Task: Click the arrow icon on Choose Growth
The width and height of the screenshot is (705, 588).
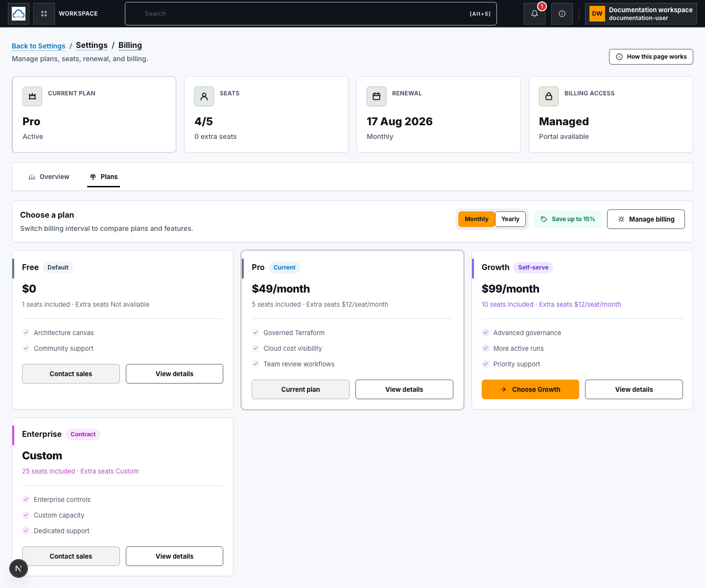Action: pyautogui.click(x=503, y=389)
